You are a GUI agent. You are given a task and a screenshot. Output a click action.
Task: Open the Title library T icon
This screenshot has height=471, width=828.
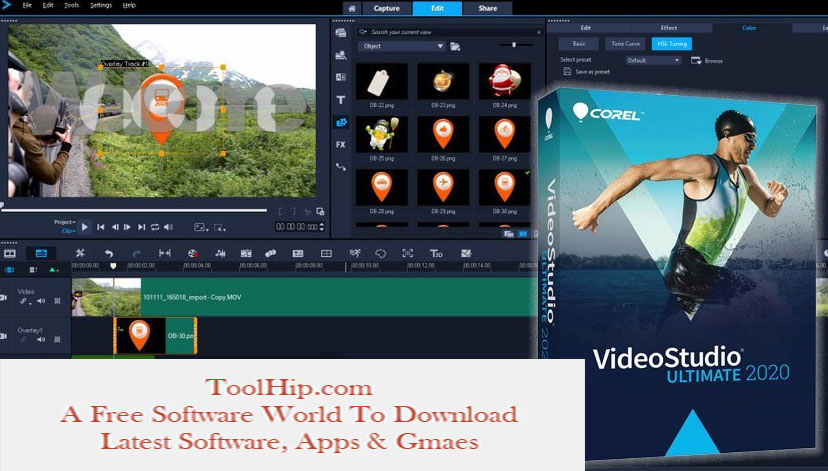(x=341, y=100)
